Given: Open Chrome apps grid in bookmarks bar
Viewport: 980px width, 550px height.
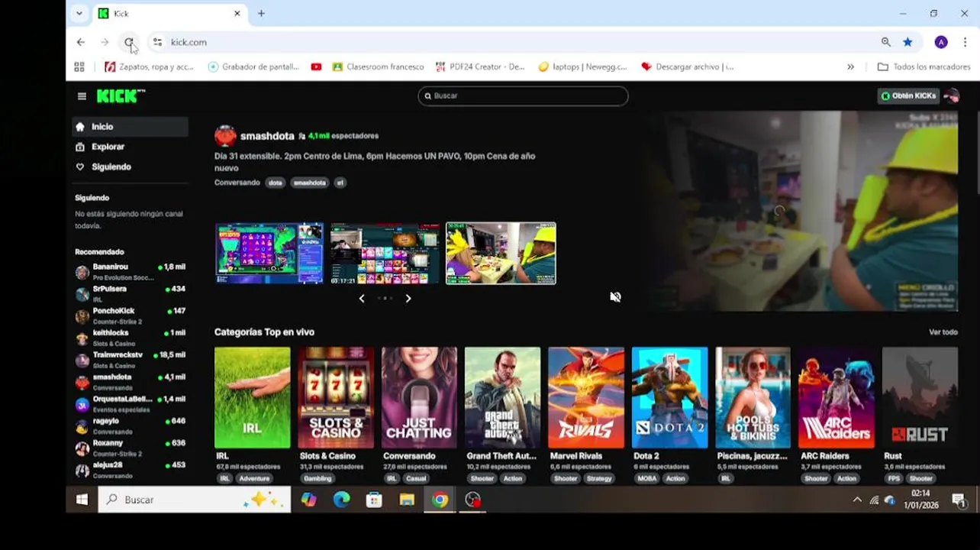Looking at the screenshot, I should pos(79,67).
